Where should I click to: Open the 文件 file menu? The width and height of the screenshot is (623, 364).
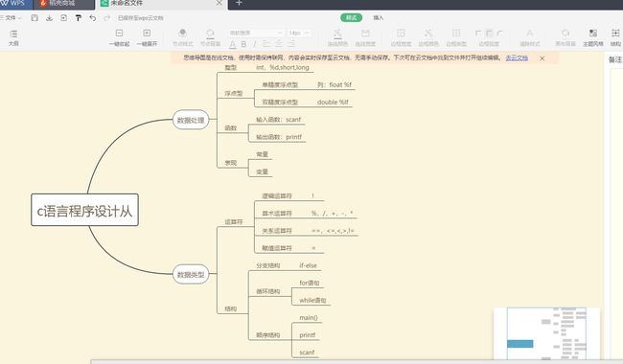[x=11, y=18]
